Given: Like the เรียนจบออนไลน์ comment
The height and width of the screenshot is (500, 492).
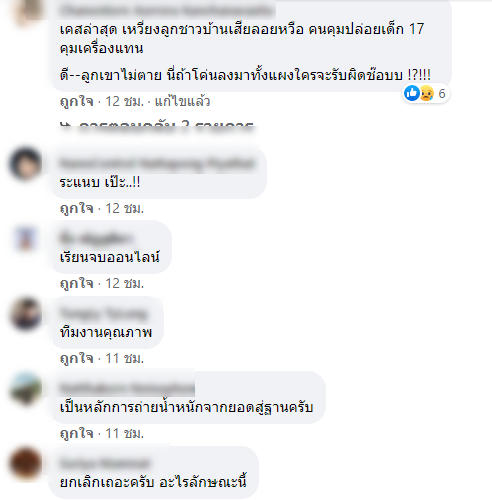Looking at the screenshot, I should tap(76, 284).
